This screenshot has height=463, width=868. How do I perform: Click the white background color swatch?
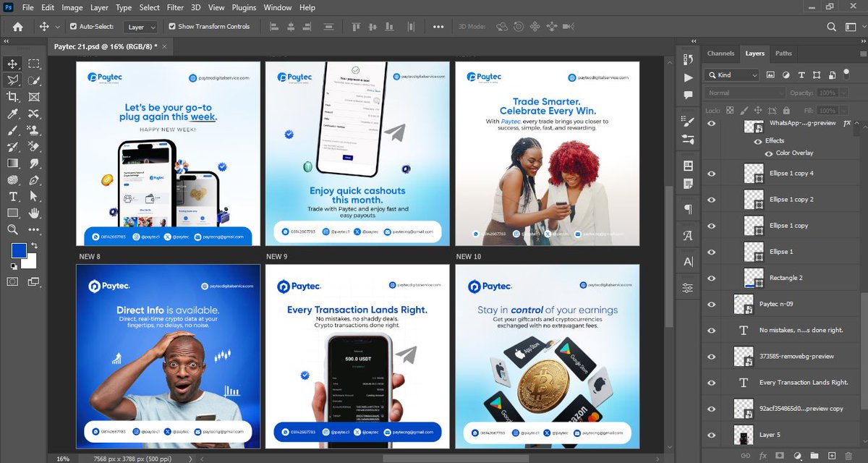tap(30, 263)
